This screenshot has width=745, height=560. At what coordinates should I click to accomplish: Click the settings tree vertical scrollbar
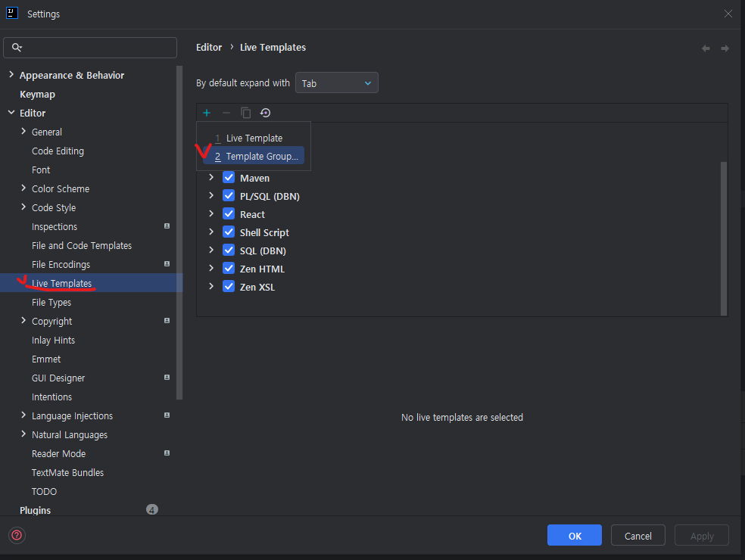point(179,233)
